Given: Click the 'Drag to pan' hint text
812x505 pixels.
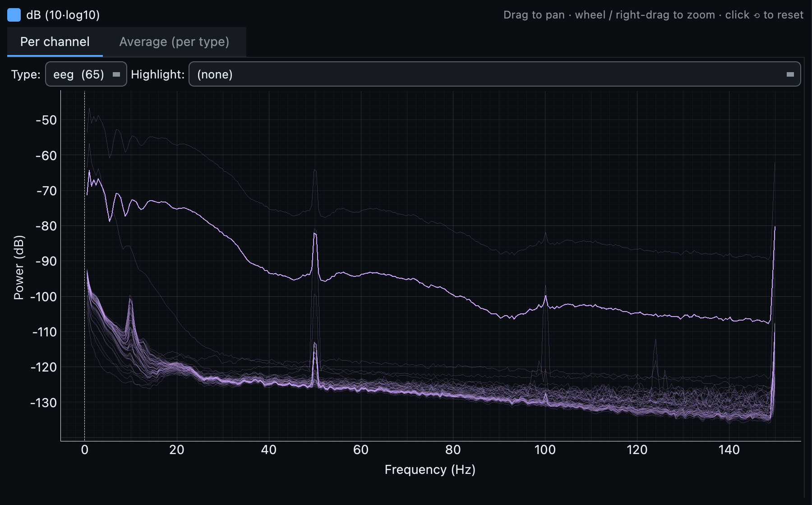Looking at the screenshot, I should pos(534,15).
